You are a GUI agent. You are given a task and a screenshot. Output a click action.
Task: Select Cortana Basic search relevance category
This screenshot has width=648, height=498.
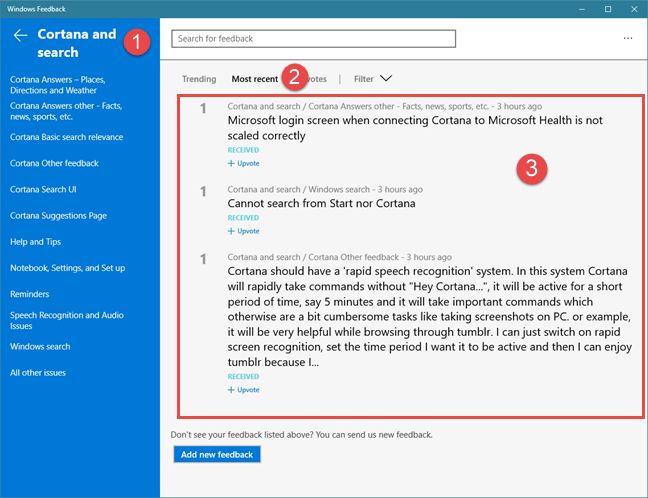(x=67, y=137)
